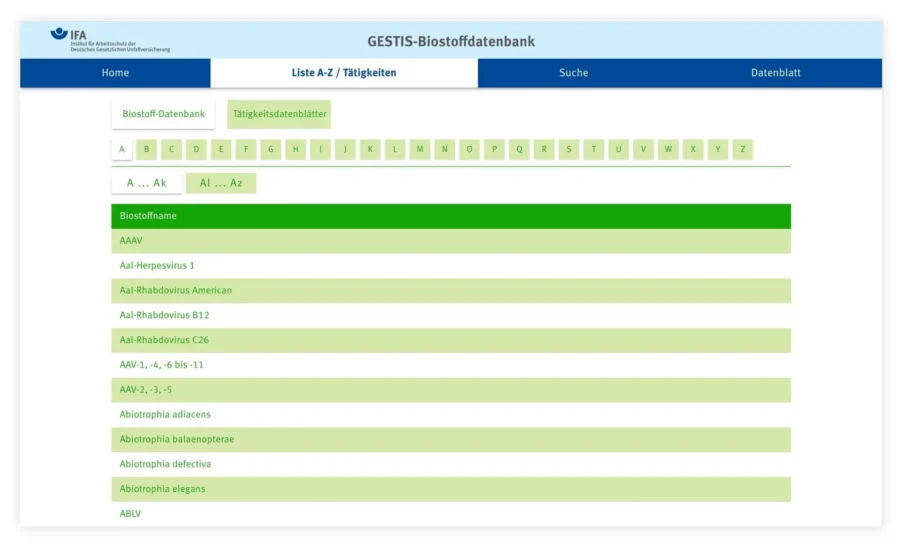Choose letter S in alphabet bar
The height and width of the screenshot is (546, 903).
point(568,149)
